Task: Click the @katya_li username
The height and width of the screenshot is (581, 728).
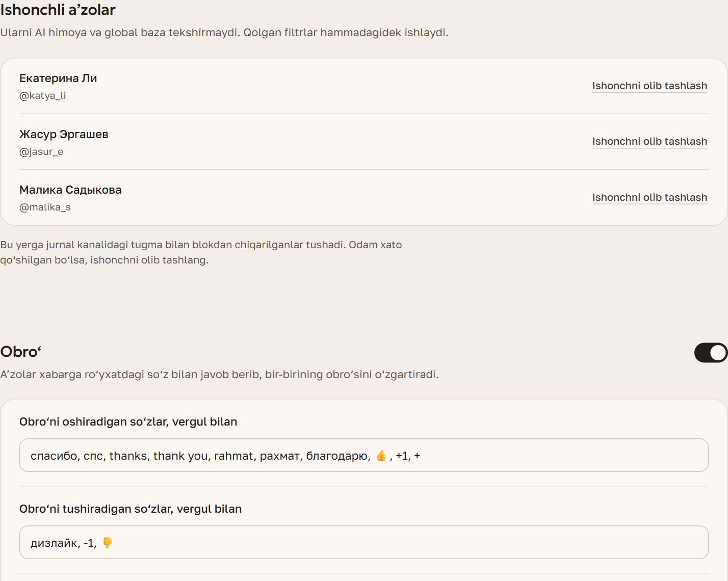Action: pos(43,95)
